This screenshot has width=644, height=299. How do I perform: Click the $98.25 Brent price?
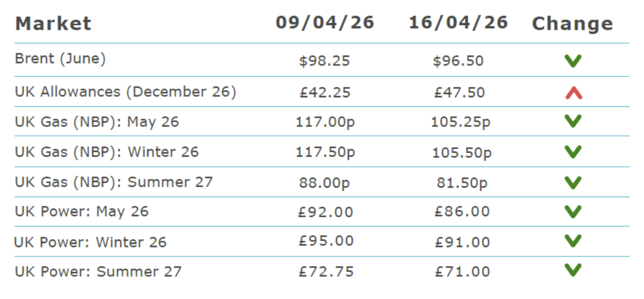coord(325,60)
